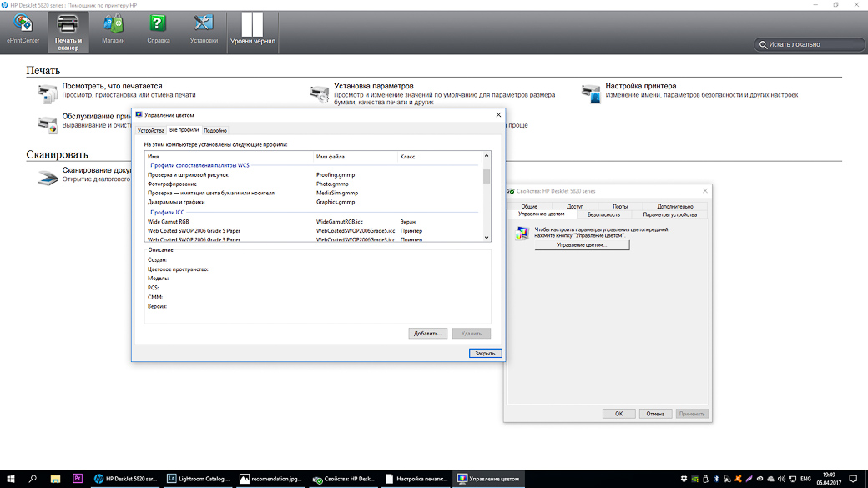This screenshot has width=868, height=488.
Task: Click the safely remove hardware USB tray icon
Action: tap(705, 479)
